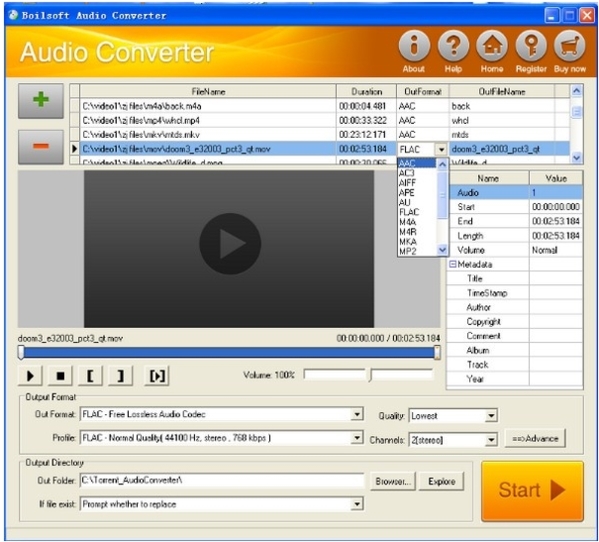
Task: Click the blue timeline seek bar
Action: [228, 353]
